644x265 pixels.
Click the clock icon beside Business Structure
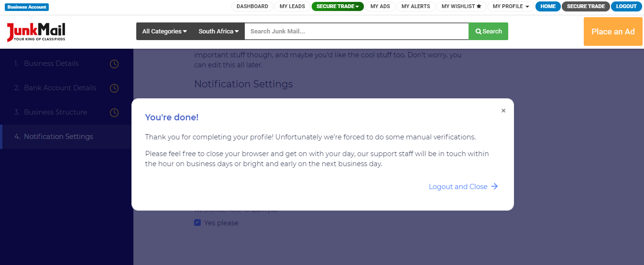click(114, 113)
